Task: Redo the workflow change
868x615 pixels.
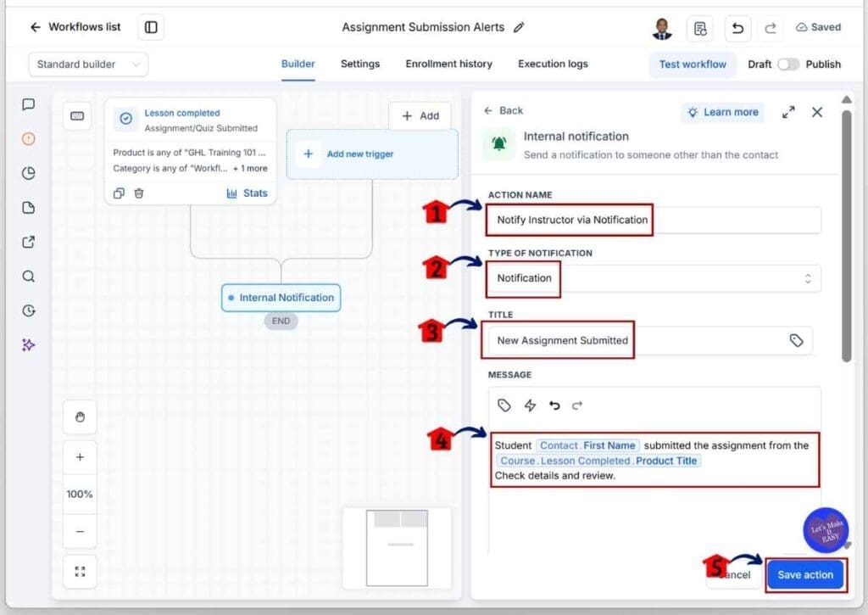Action: click(770, 28)
